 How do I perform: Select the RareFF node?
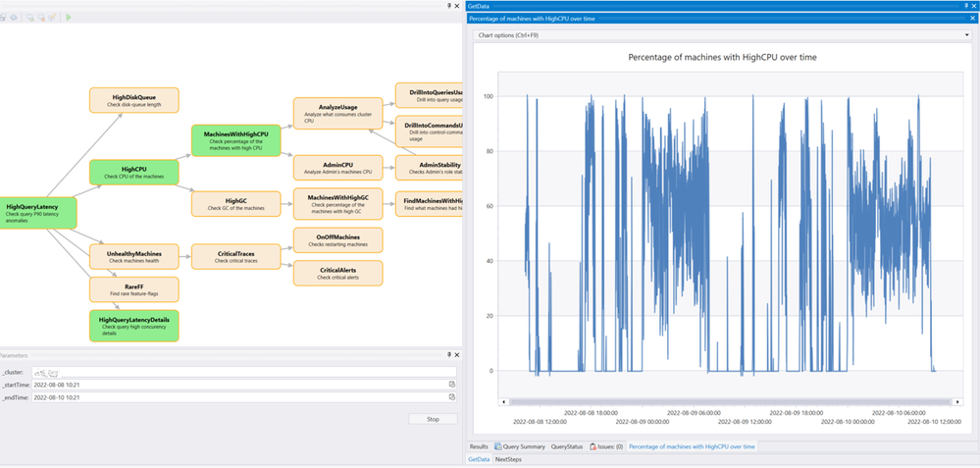134,289
